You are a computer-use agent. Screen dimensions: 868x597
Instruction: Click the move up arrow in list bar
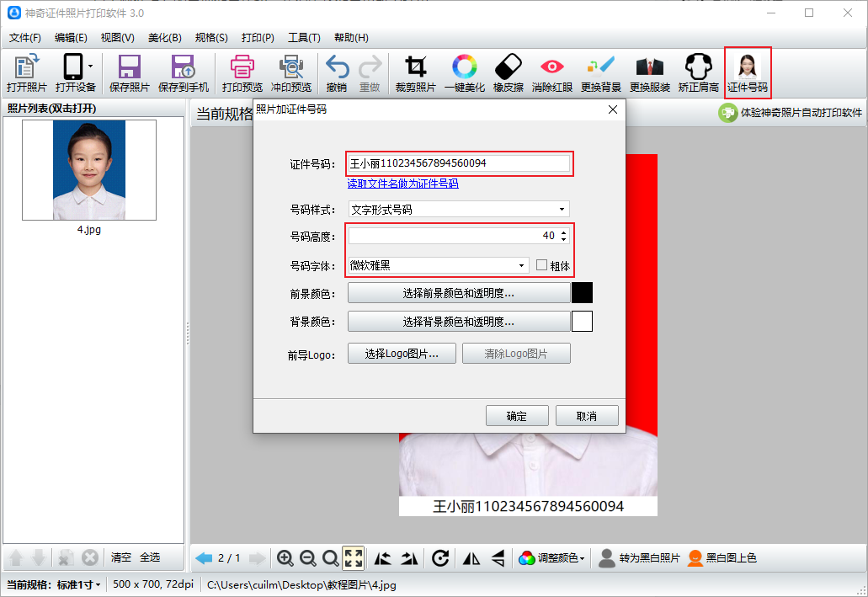pyautogui.click(x=16, y=557)
